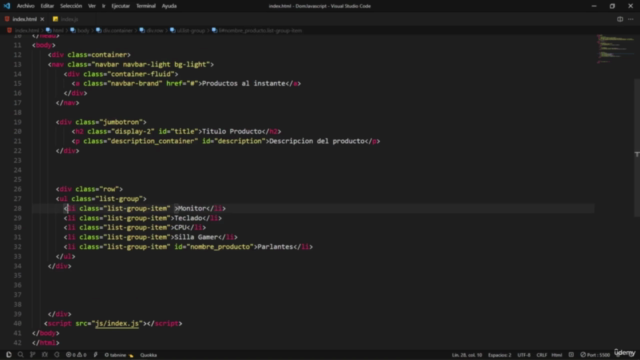Click the Monitor list item text
Image resolution: width=640 pixels, height=360 pixels.
tap(192, 208)
